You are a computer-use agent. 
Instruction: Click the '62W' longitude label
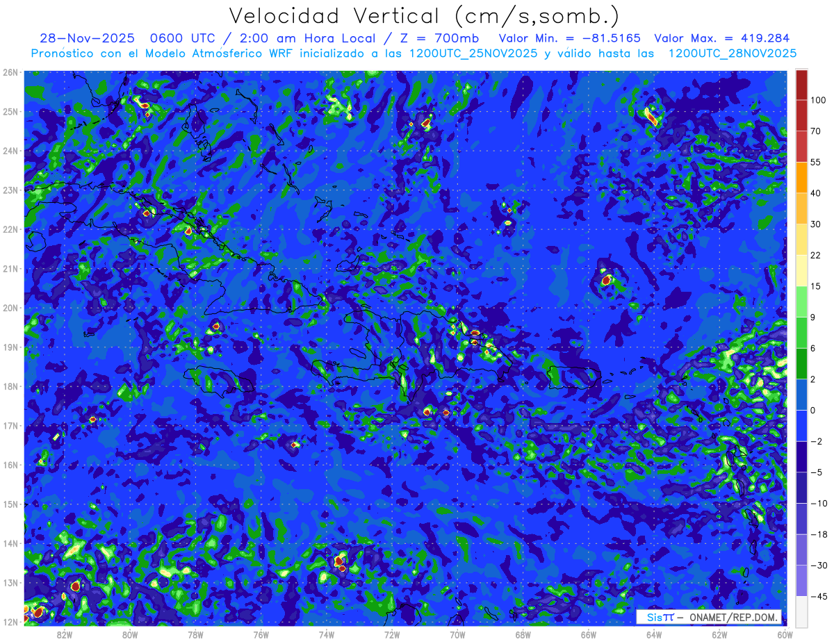coord(719,635)
